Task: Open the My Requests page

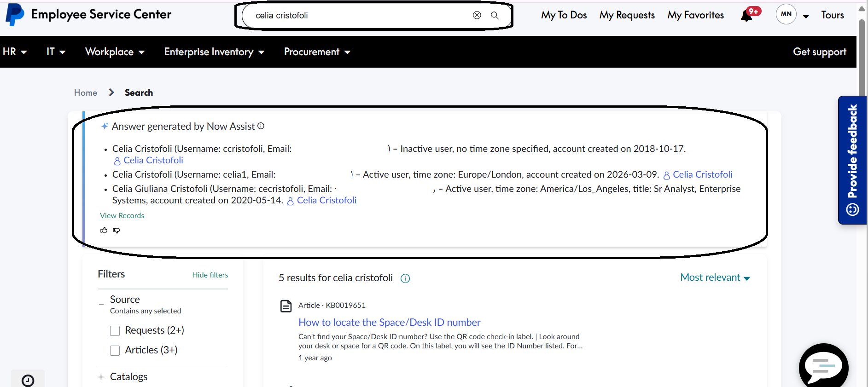Action: [627, 15]
